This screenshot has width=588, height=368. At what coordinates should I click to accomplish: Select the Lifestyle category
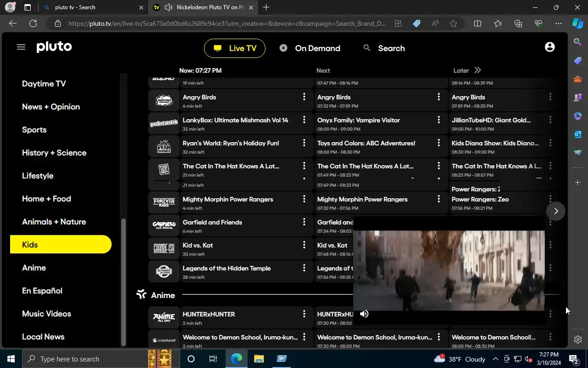(38, 176)
